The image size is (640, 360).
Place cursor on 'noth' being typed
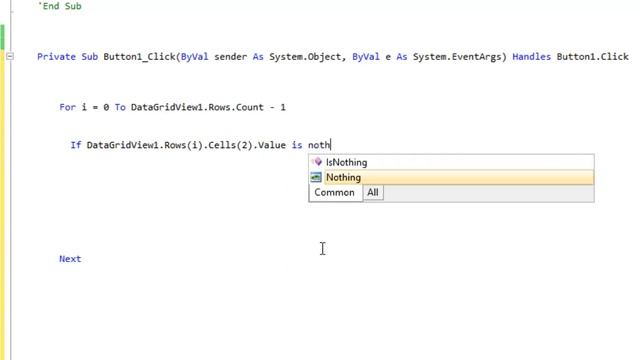(x=318, y=145)
